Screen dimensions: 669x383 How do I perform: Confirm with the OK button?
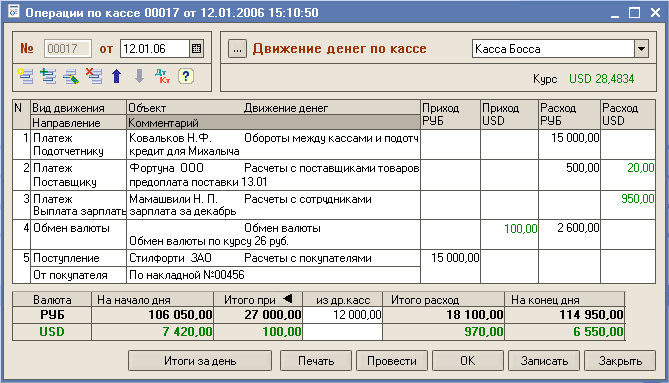point(468,361)
